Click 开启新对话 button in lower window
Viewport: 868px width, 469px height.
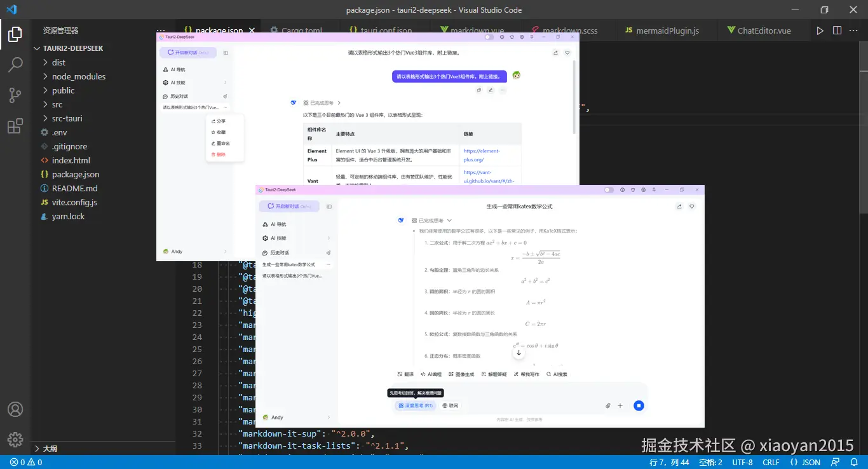point(288,207)
